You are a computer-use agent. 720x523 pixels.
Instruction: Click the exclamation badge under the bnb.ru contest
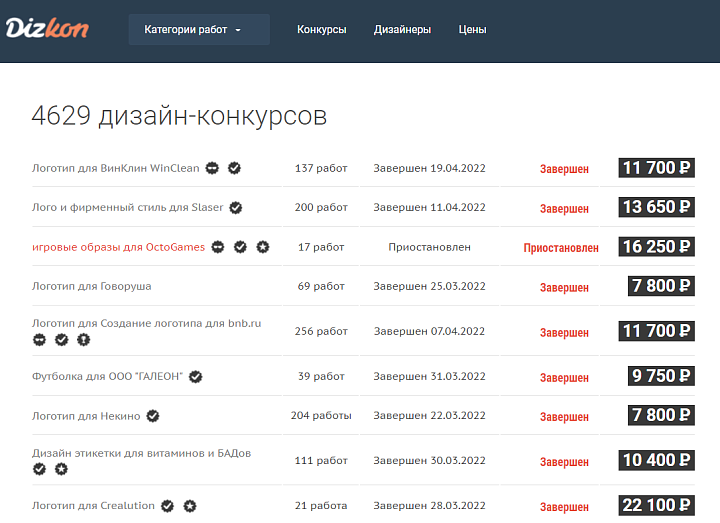pyautogui.click(x=83, y=340)
